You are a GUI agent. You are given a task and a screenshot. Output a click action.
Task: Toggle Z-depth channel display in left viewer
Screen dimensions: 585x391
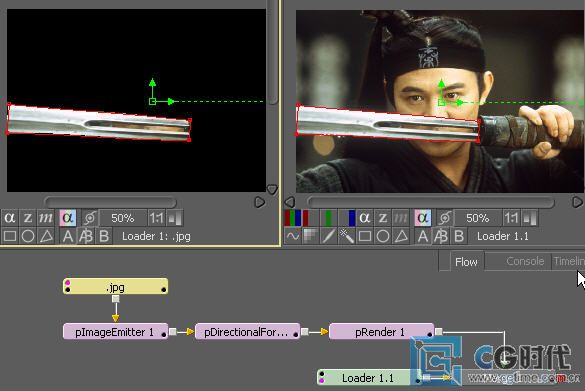point(28,218)
